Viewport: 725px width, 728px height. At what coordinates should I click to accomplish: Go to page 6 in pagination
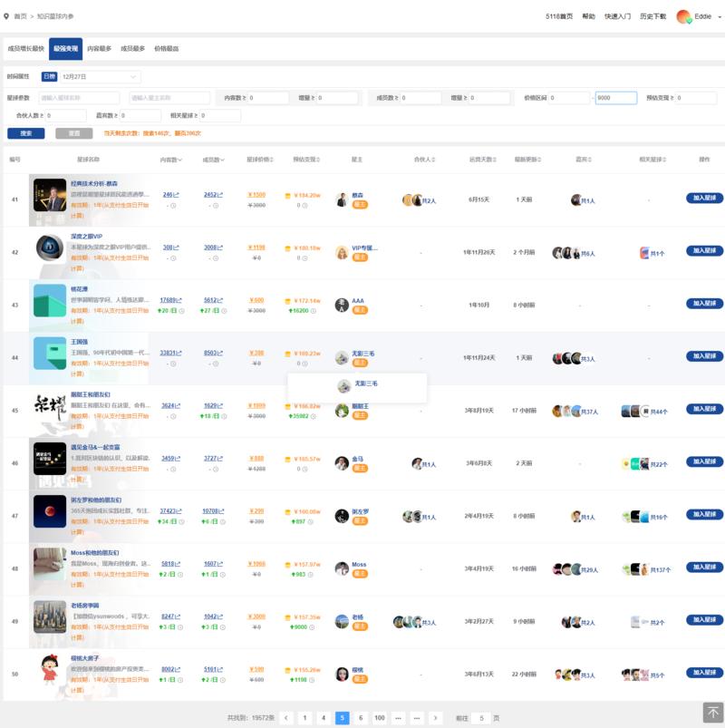point(361,717)
